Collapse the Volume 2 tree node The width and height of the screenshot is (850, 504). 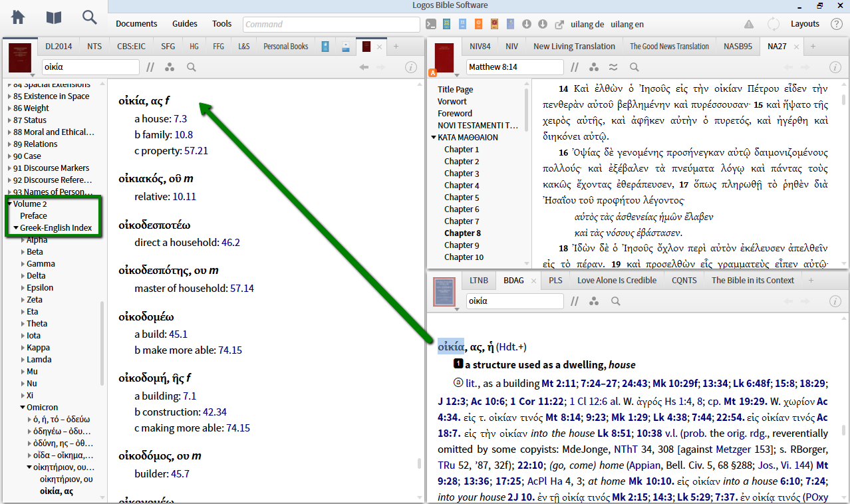coord(9,204)
